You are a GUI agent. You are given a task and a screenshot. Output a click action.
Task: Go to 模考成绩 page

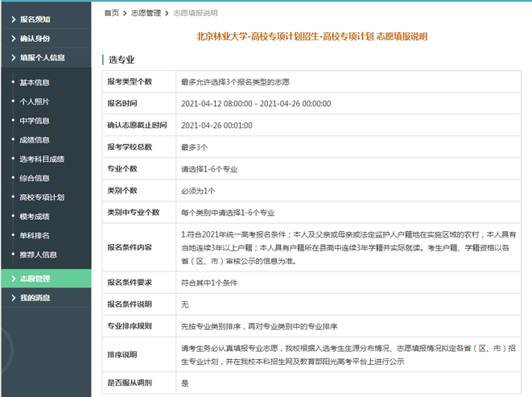(x=35, y=216)
